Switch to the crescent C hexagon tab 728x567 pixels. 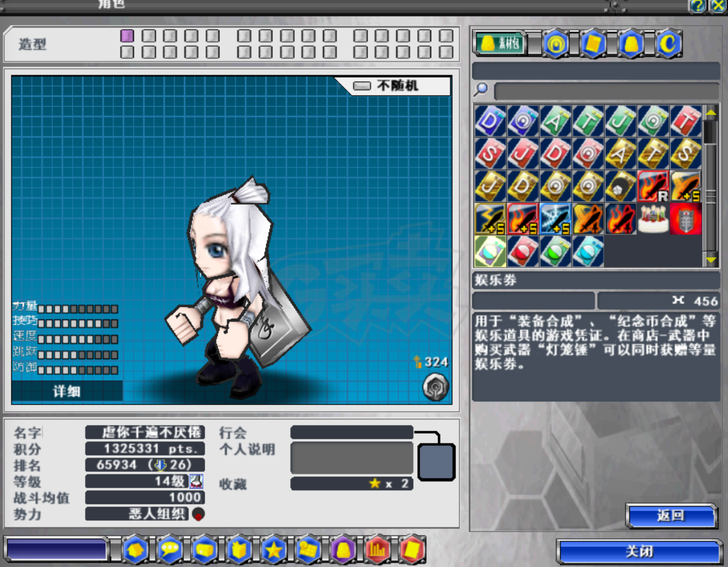pos(668,43)
